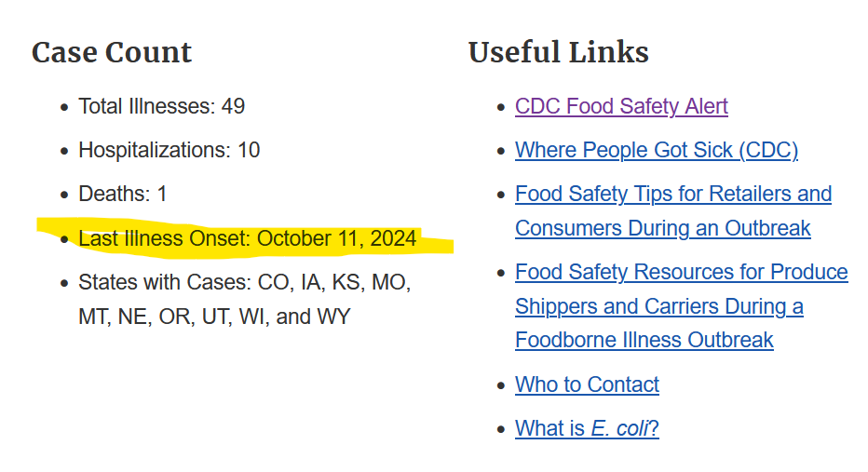The height and width of the screenshot is (472, 868).
Task: Select the Total Illnesses: 49 text
Action: [161, 106]
